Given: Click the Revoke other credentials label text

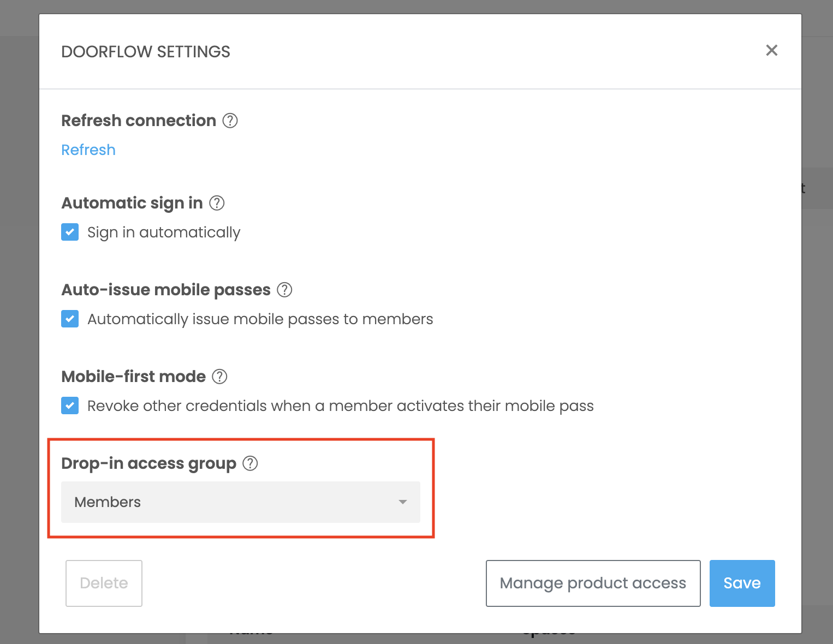Looking at the screenshot, I should tap(340, 406).
